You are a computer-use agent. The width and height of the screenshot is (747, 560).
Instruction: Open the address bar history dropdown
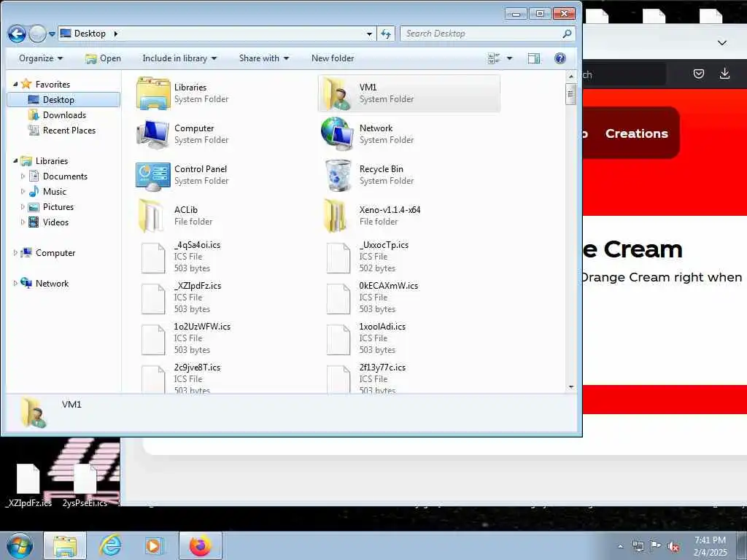[x=369, y=34]
